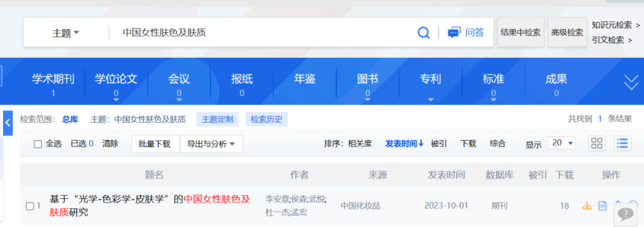Clear selections with 清除
The width and height of the screenshot is (644, 227).
point(110,144)
